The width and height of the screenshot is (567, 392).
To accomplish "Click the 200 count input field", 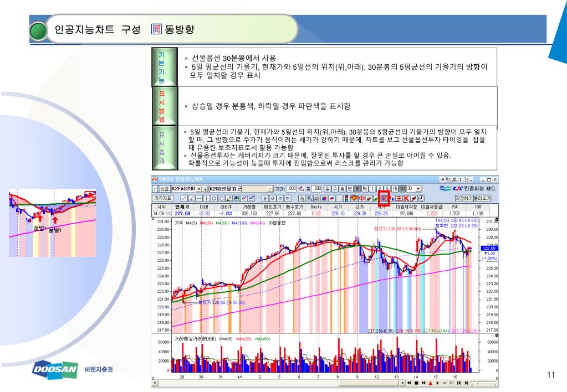I will pyautogui.click(x=316, y=189).
